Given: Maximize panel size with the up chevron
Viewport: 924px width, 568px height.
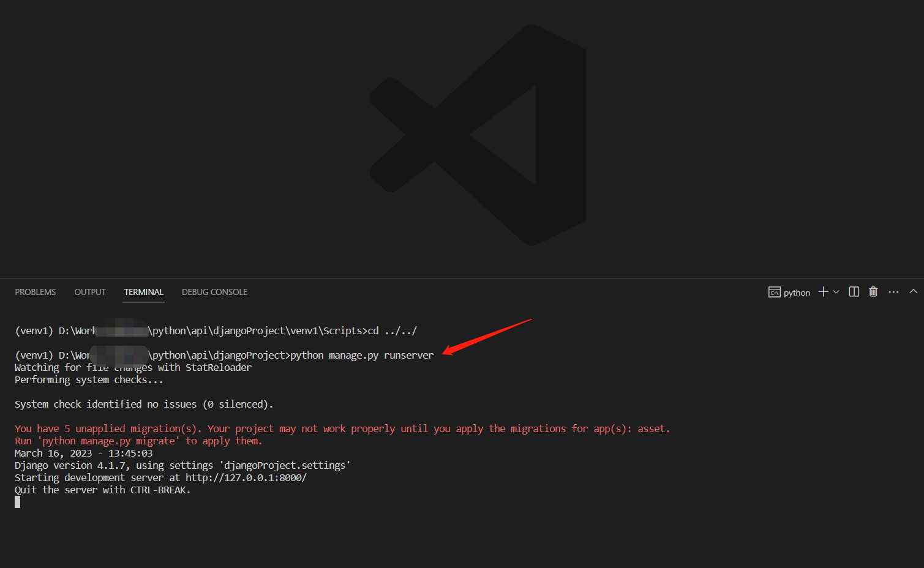Looking at the screenshot, I should (x=913, y=291).
